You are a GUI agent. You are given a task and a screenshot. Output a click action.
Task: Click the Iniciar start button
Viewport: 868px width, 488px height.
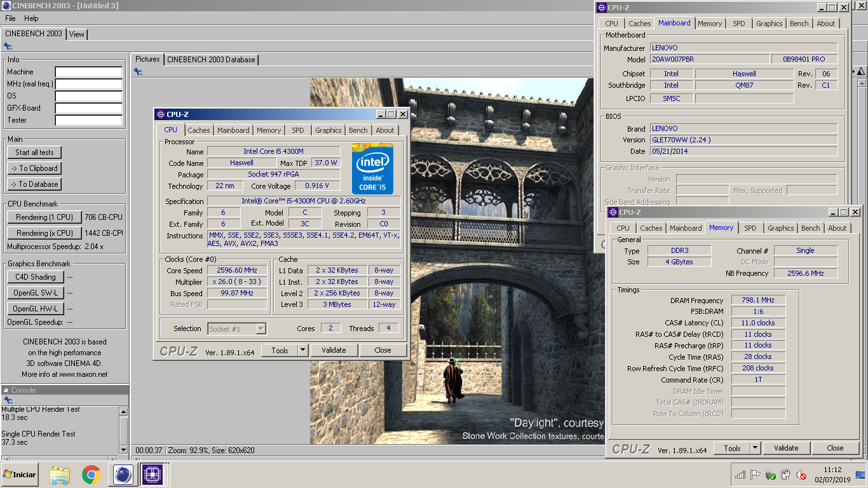click(x=20, y=475)
